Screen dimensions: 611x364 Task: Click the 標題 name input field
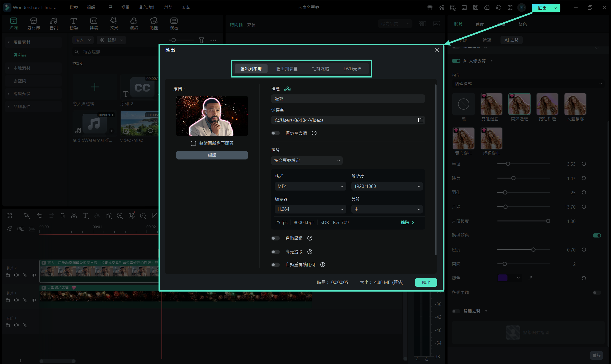[348, 99]
